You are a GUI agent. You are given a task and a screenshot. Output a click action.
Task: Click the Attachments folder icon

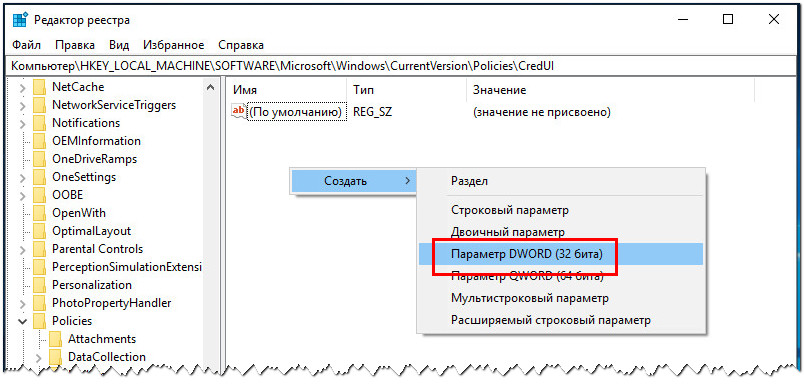(x=56, y=339)
